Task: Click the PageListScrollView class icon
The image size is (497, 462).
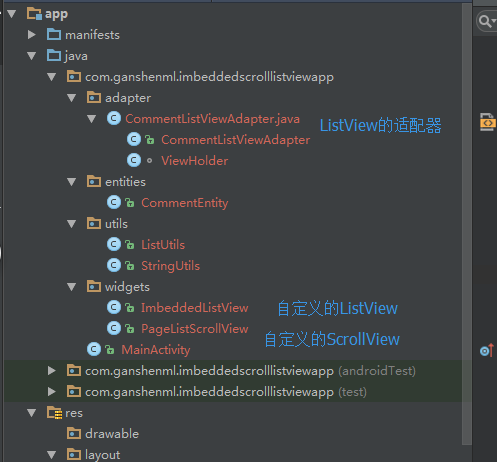Action: click(x=114, y=329)
